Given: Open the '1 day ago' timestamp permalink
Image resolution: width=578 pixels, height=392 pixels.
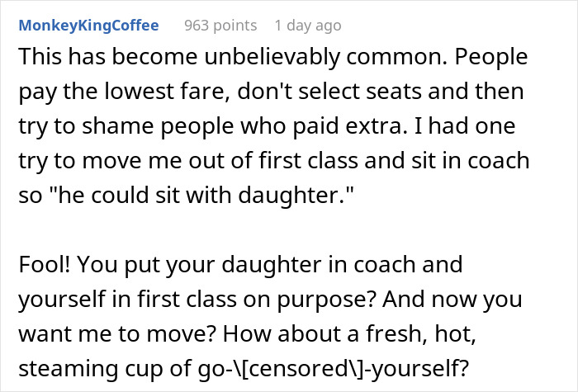Looking at the screenshot, I should pyautogui.click(x=307, y=26).
